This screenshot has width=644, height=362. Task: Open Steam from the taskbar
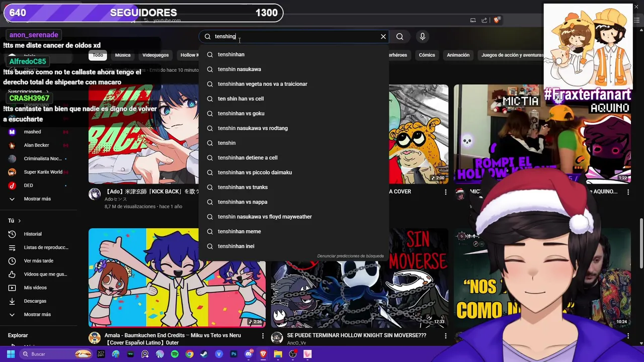coord(204,354)
